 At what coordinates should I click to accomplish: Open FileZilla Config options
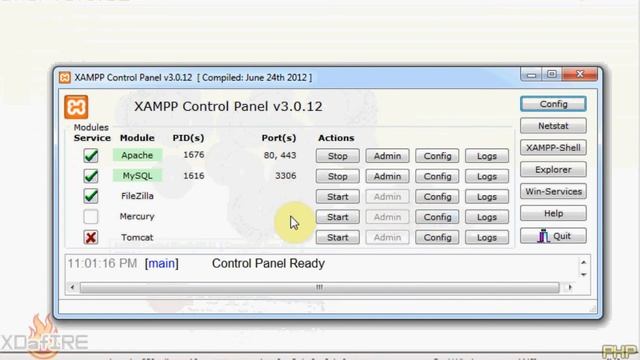pos(437,197)
